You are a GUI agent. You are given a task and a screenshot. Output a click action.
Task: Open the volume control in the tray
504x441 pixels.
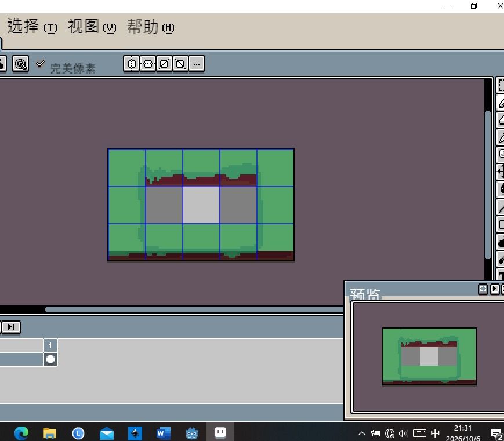pyautogui.click(x=403, y=433)
